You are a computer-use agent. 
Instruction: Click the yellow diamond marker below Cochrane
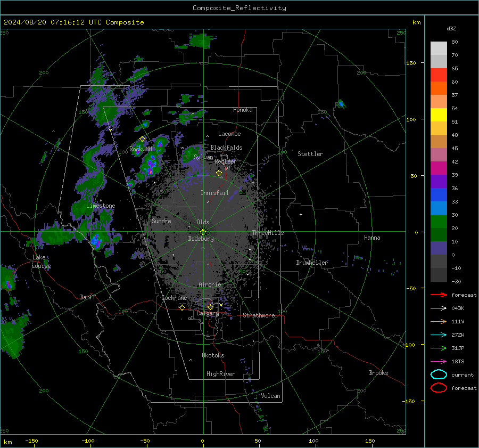click(x=182, y=307)
